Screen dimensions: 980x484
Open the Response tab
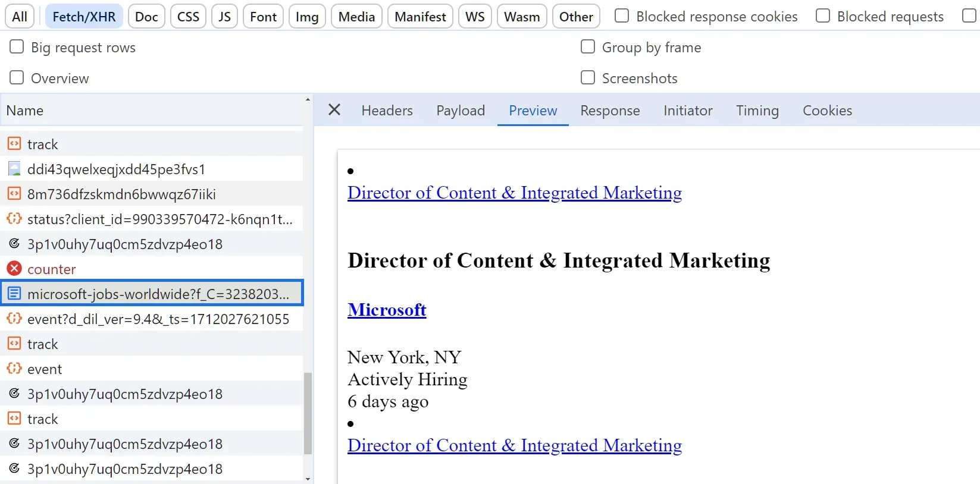tap(610, 111)
